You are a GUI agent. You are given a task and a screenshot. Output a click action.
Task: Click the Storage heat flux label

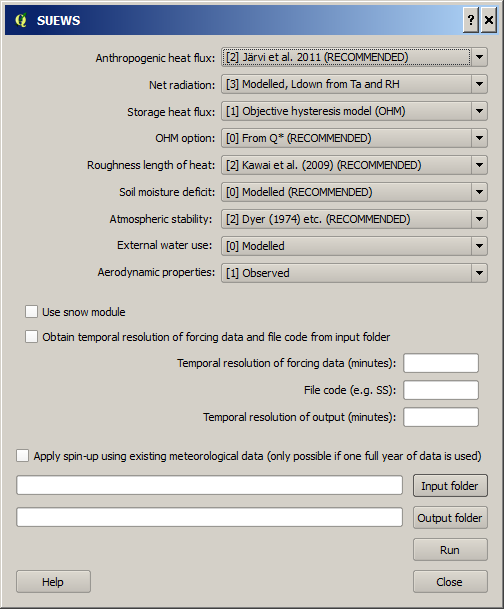coord(171,112)
